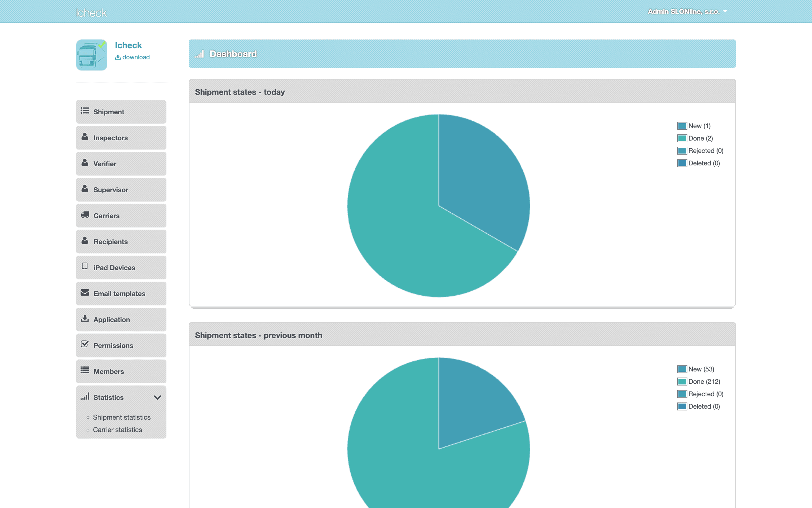Click the Inspectors person icon
812x508 pixels.
pyautogui.click(x=85, y=137)
